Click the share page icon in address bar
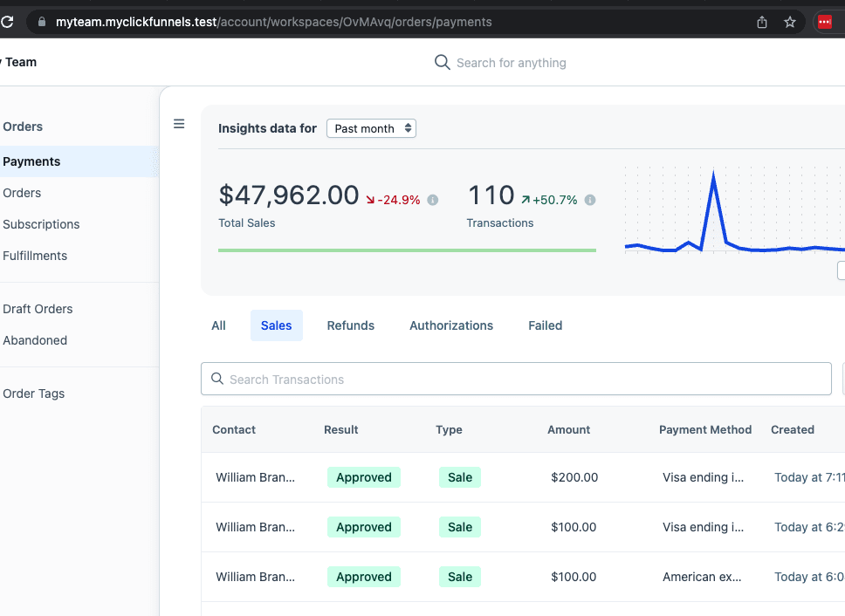This screenshot has width=845, height=616. coord(762,22)
